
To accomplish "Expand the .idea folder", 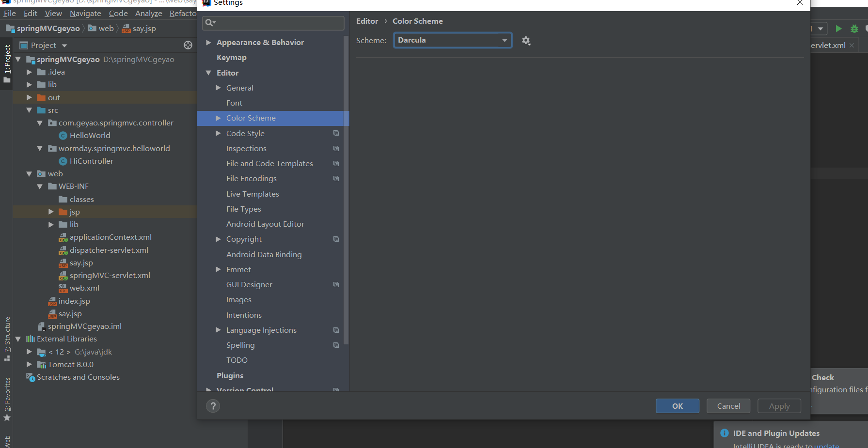I will 29,72.
